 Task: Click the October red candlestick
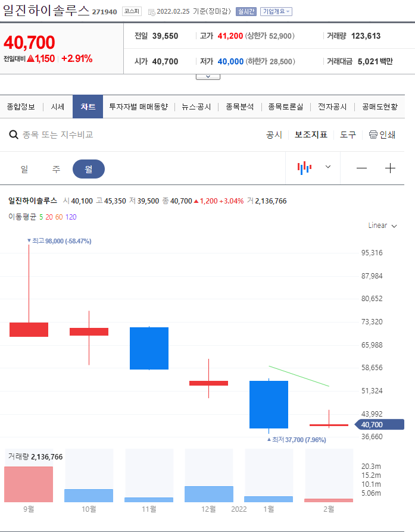click(89, 331)
